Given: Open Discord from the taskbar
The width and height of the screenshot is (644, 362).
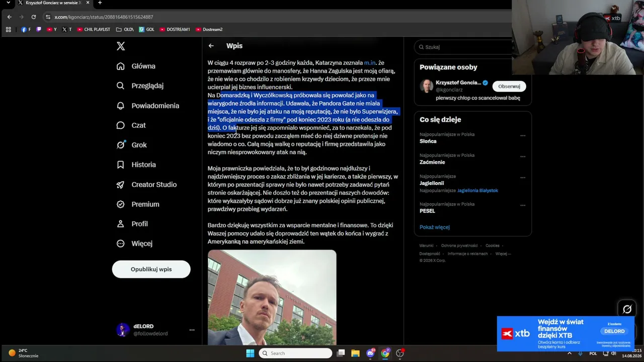Looking at the screenshot, I should 370,353.
